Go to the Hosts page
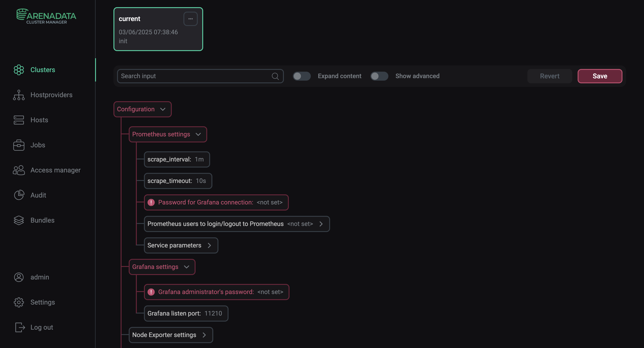The image size is (644, 348). tap(39, 120)
